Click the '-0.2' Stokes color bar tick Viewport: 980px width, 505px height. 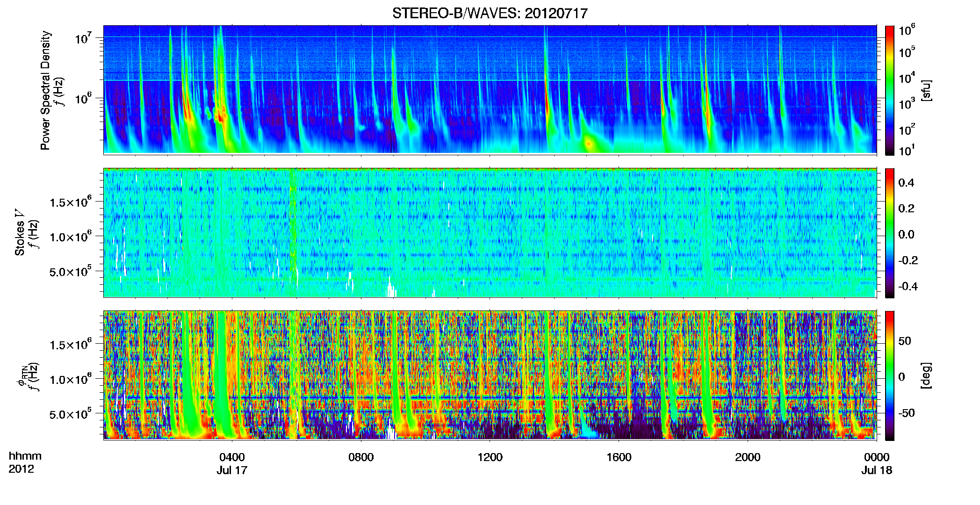908,260
